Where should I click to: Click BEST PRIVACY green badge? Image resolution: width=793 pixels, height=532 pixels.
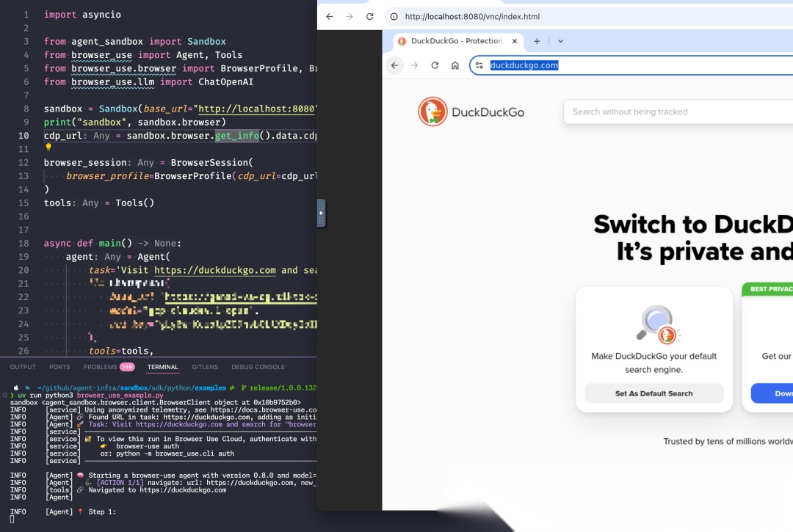tap(767, 289)
